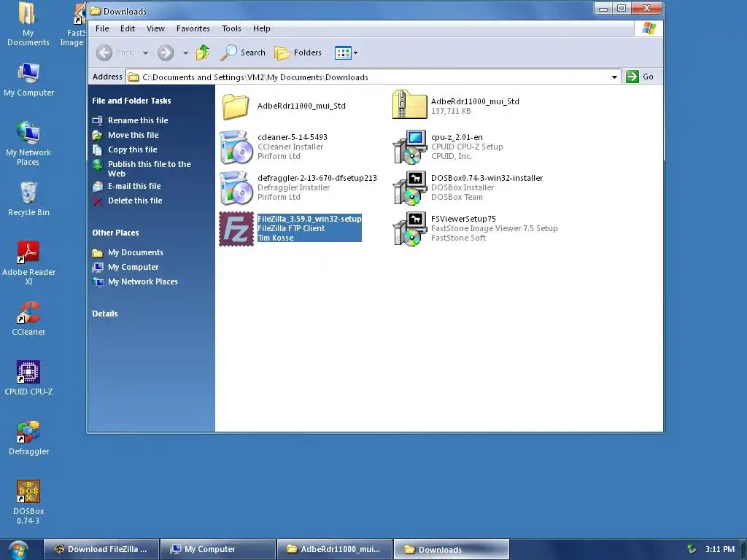Switch to My Computer taskbar window
Viewport: 747px width, 560px height.
point(217,549)
